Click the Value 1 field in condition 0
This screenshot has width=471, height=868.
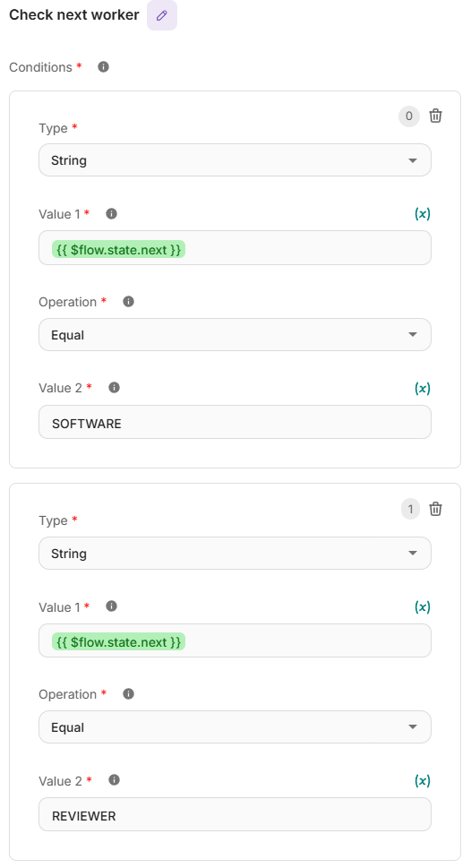pyautogui.click(x=235, y=248)
